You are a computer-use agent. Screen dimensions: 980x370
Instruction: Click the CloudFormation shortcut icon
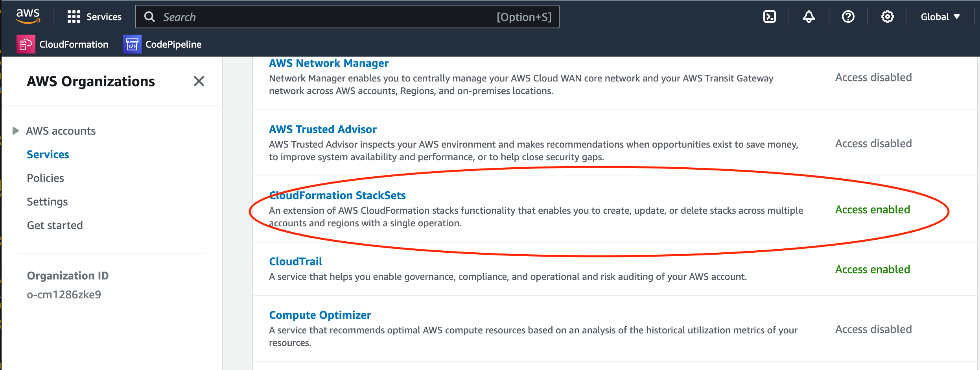click(x=26, y=44)
